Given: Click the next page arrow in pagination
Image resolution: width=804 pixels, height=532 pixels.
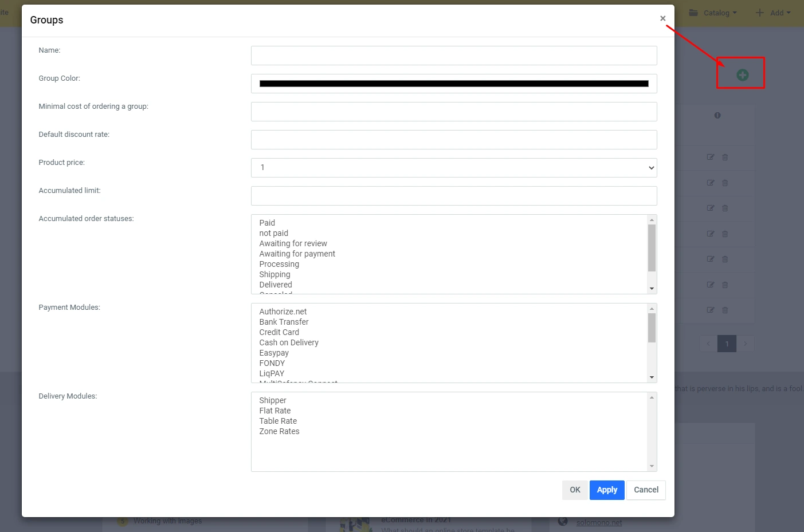Looking at the screenshot, I should pos(745,344).
